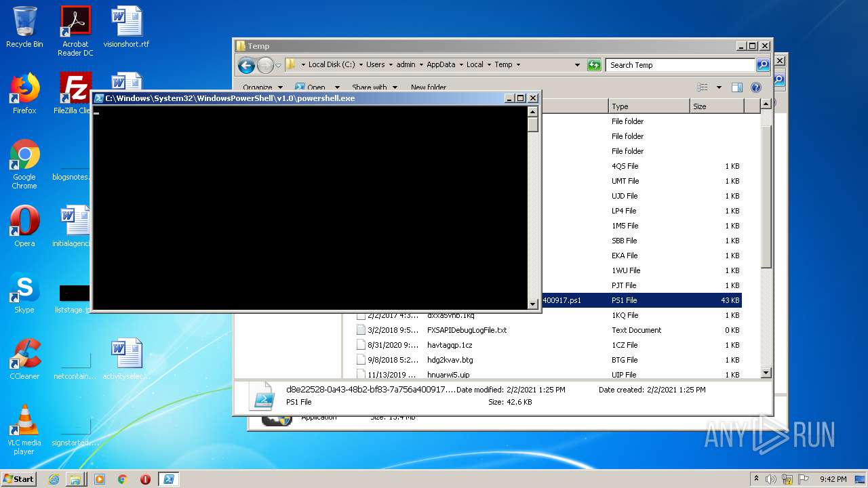
Task: Click admin in the address breadcrumb
Action: [x=406, y=65]
